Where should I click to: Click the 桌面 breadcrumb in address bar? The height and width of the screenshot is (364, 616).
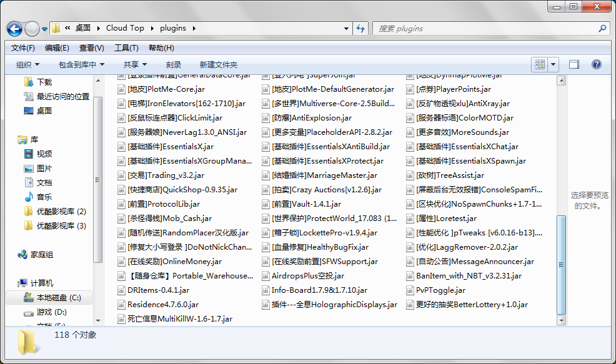[83, 28]
